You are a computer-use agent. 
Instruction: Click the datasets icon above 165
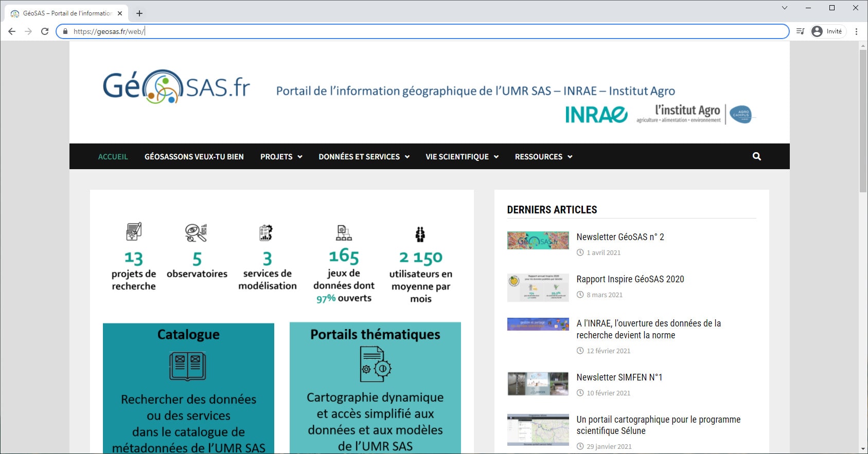[x=344, y=233]
